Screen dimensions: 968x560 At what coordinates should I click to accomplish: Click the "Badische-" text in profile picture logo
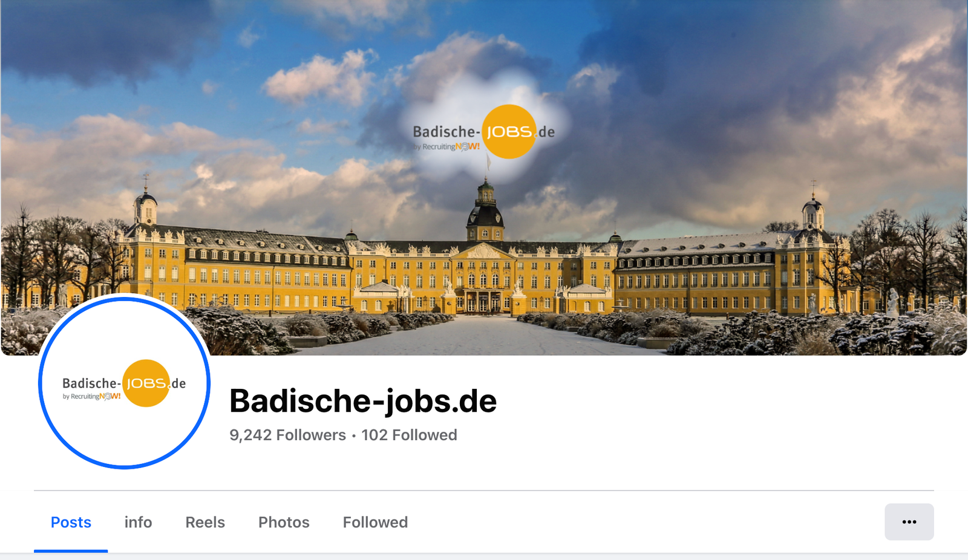[92, 383]
